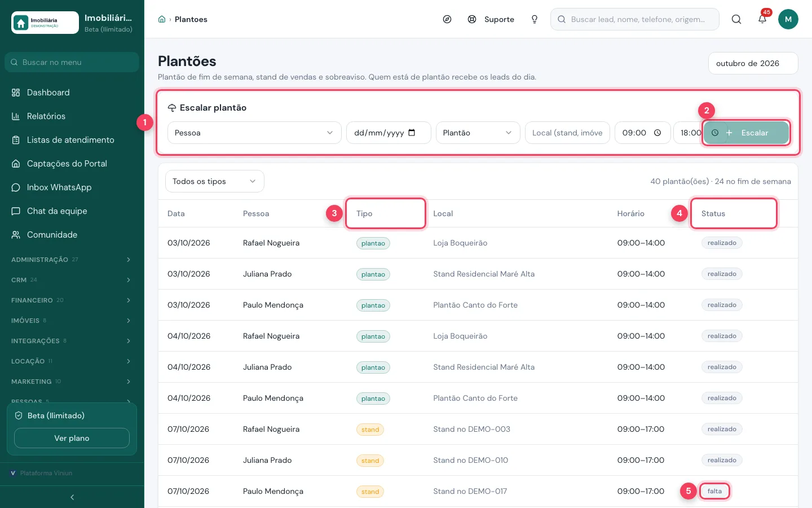Open the Todos os tipos filter
The width and height of the screenshot is (812, 508).
(215, 181)
